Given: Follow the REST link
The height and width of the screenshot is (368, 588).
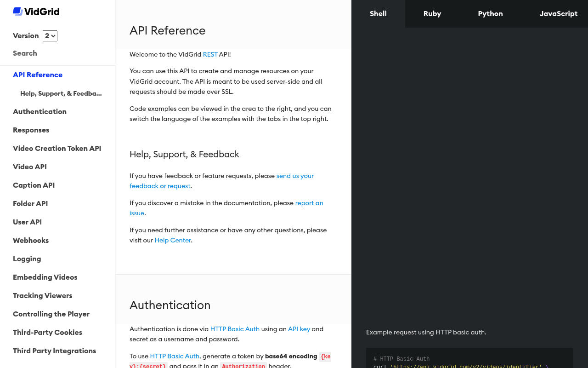Looking at the screenshot, I should pos(210,54).
